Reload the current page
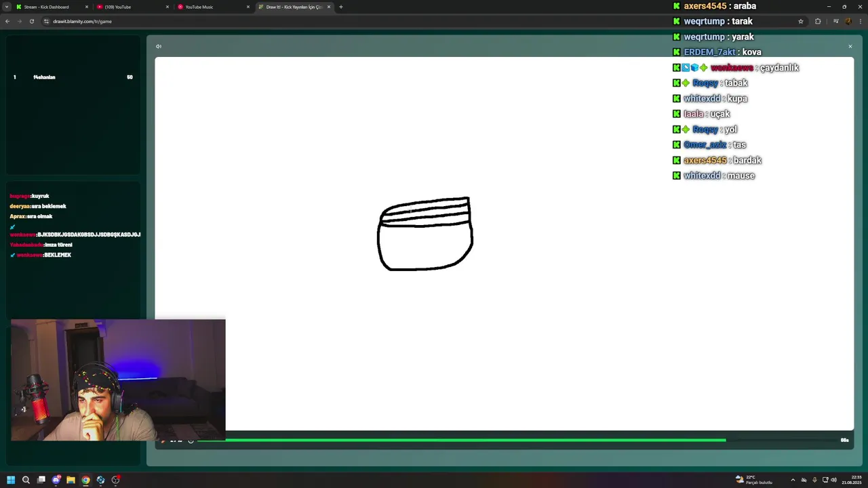868x488 pixels. pos(31,21)
